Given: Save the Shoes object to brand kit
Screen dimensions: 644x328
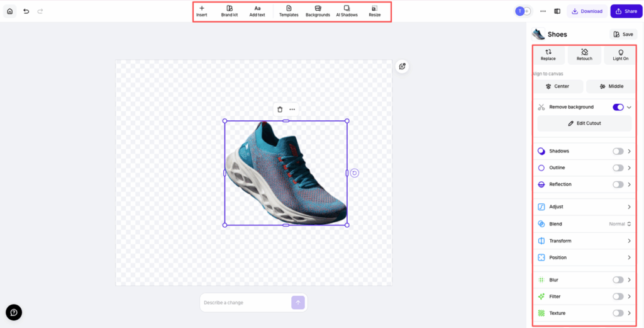Looking at the screenshot, I should tap(623, 34).
